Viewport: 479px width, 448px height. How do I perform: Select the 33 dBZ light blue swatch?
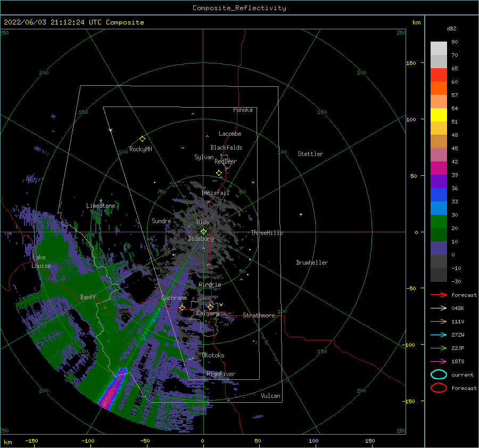click(x=439, y=208)
